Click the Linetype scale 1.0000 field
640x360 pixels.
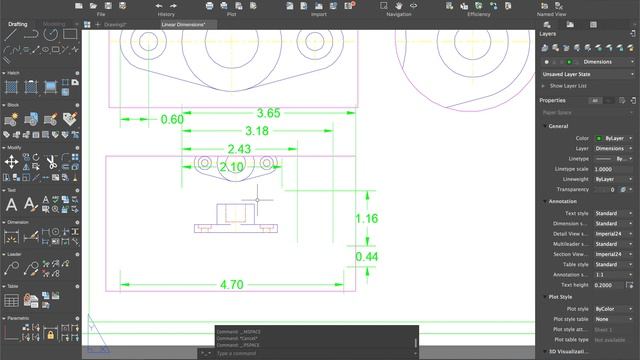614,169
